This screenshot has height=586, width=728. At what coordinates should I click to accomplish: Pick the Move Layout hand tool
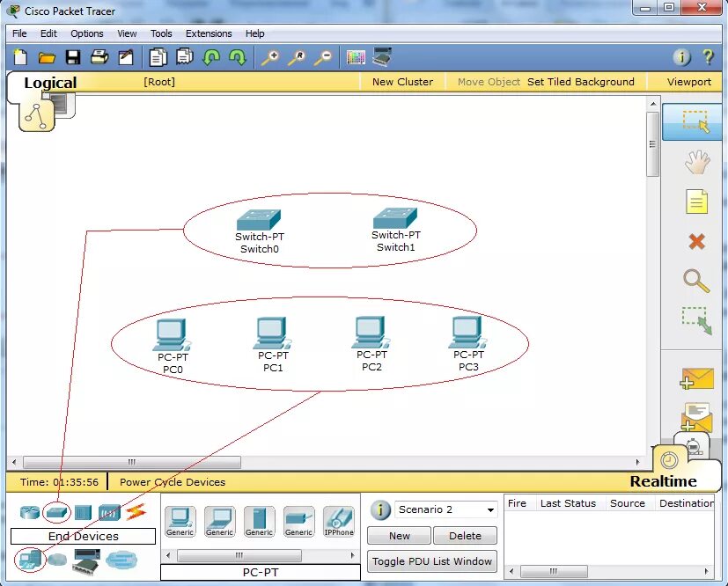tap(697, 162)
